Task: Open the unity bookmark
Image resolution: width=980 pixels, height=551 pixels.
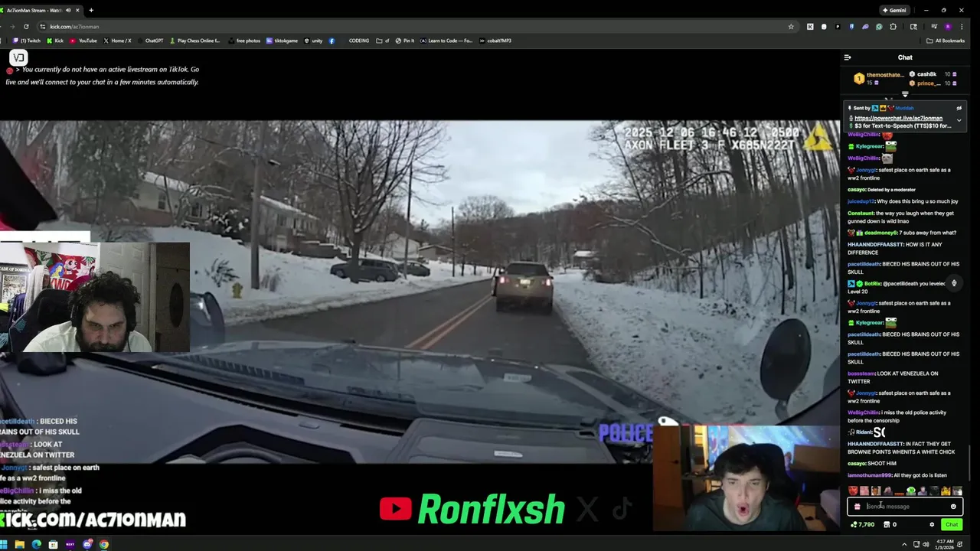Action: (313, 41)
